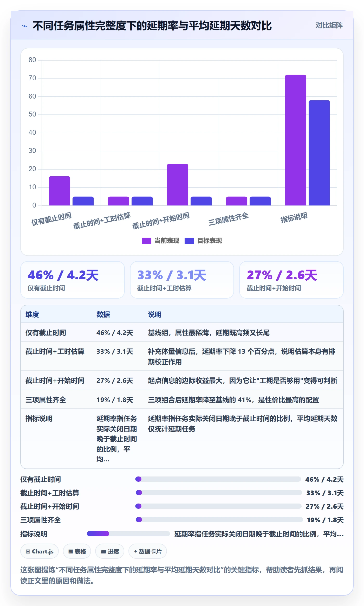Click the 表格 tag chip
Screen dimensions: 364x606
point(77,551)
